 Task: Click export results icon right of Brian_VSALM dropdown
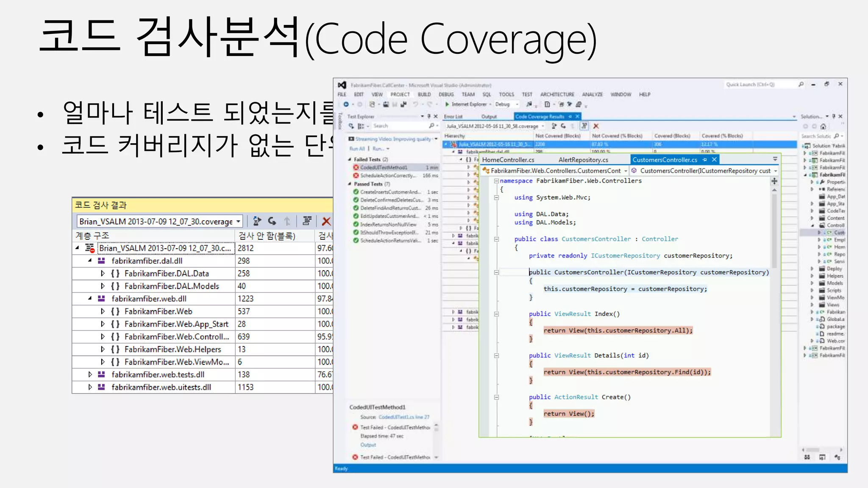(257, 221)
